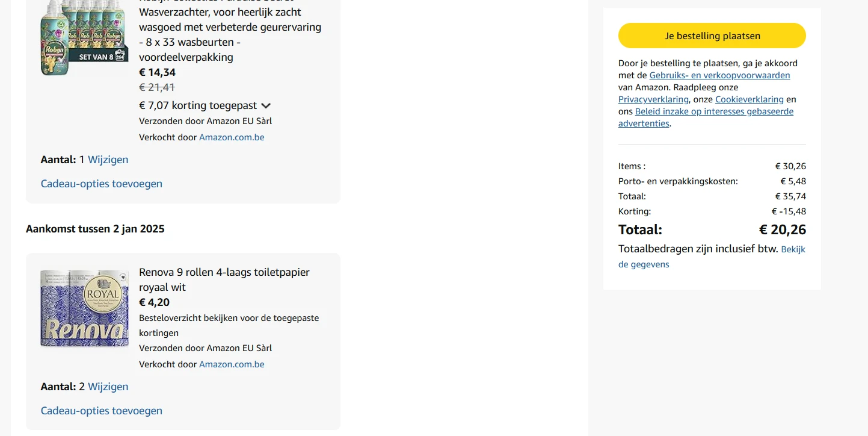Expand the € 7,07 korting toegepast chevron
The image size is (868, 436).
[266, 106]
